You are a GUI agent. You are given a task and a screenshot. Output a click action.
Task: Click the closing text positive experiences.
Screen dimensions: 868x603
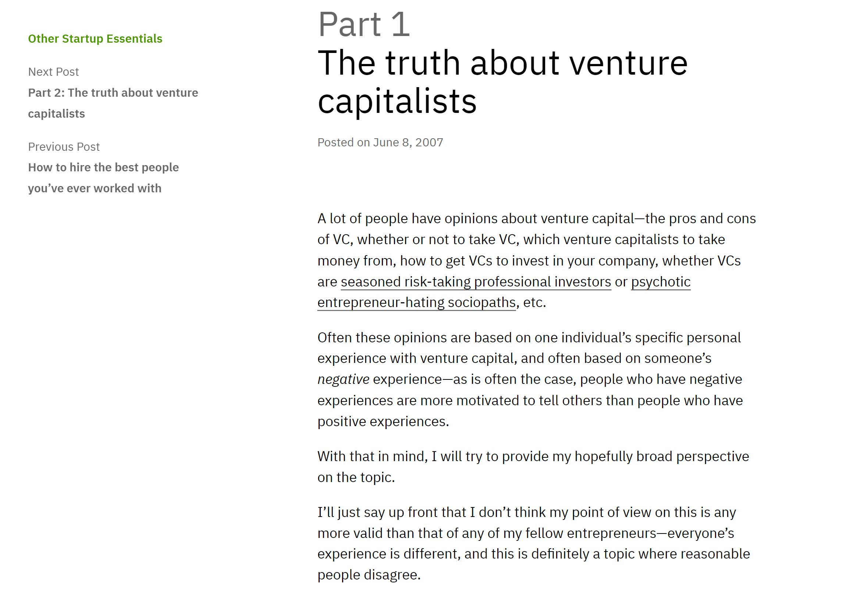point(383,422)
